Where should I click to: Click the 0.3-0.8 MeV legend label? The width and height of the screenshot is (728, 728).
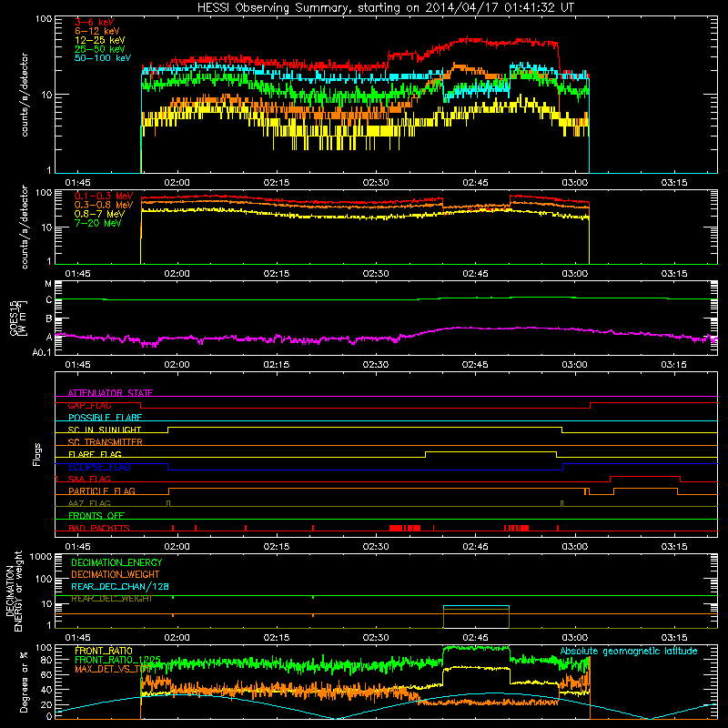pos(104,205)
